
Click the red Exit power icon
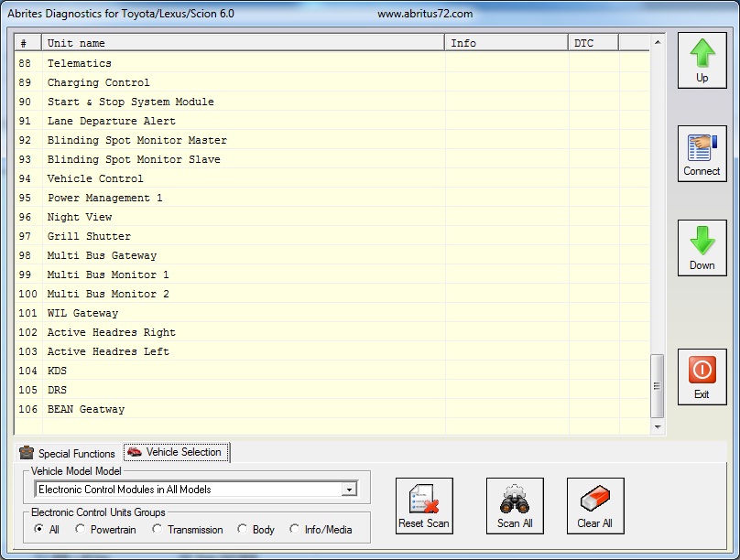coord(702,370)
